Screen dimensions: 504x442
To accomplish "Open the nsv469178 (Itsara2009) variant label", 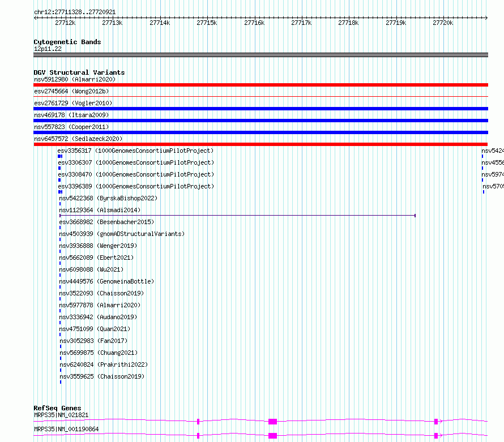I will pos(71,115).
